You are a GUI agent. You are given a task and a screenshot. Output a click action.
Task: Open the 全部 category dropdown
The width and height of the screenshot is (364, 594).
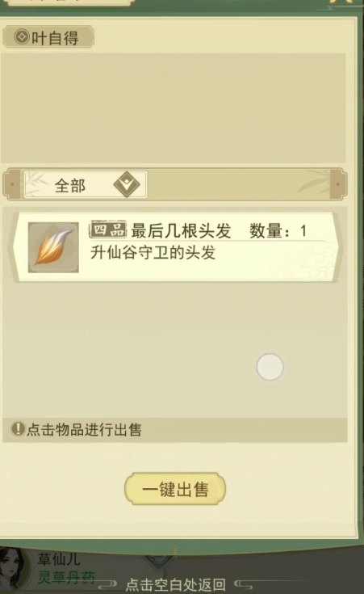86,184
